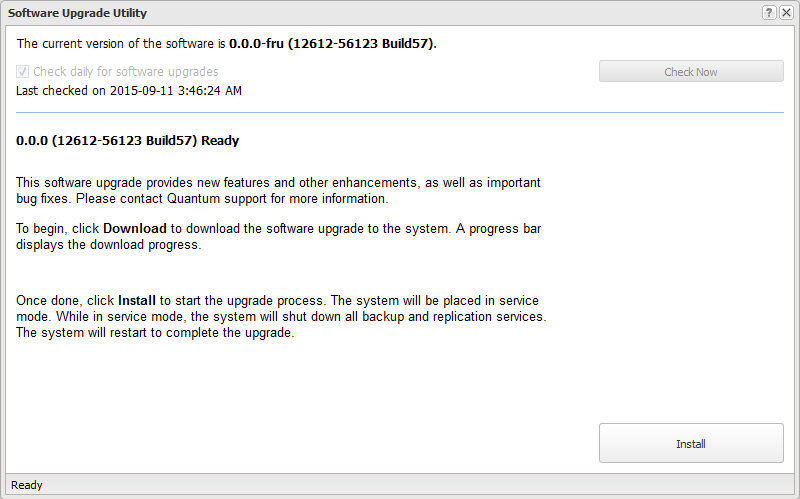This screenshot has width=800, height=499.
Task: Click the Last checked timestamp line
Action: coord(129,91)
